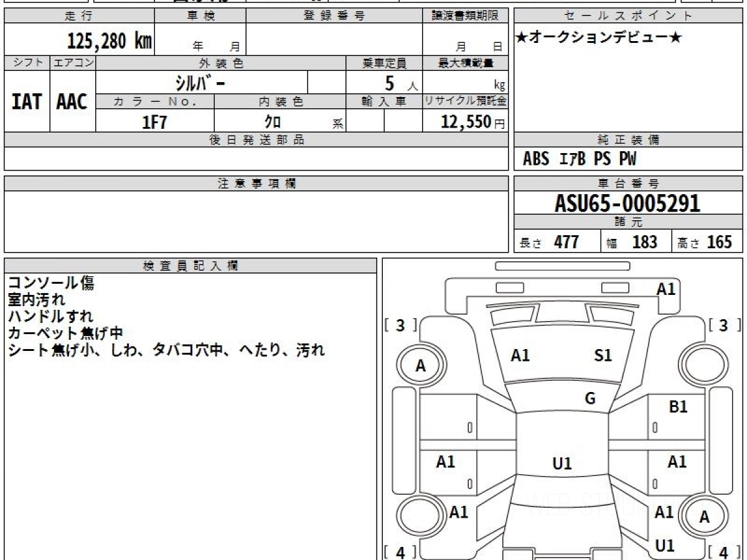747x560 pixels.
Task: Click the U1 mark on the roof
Action: pos(562,464)
